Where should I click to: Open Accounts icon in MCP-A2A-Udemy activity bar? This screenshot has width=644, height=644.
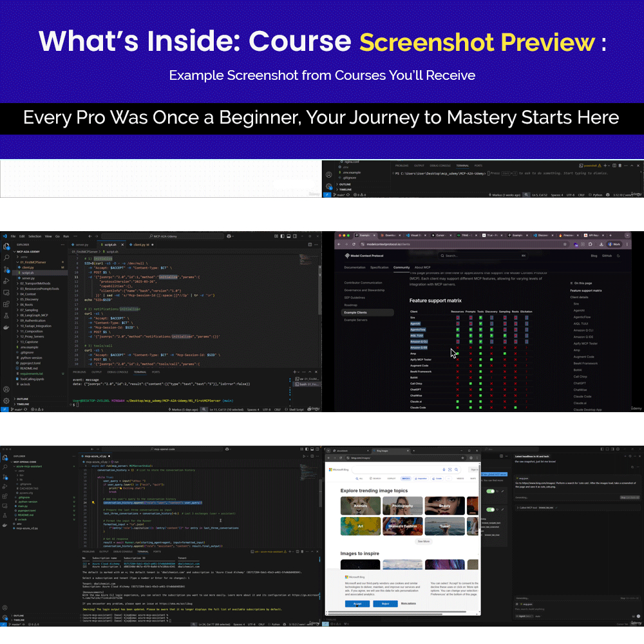pos(6,389)
